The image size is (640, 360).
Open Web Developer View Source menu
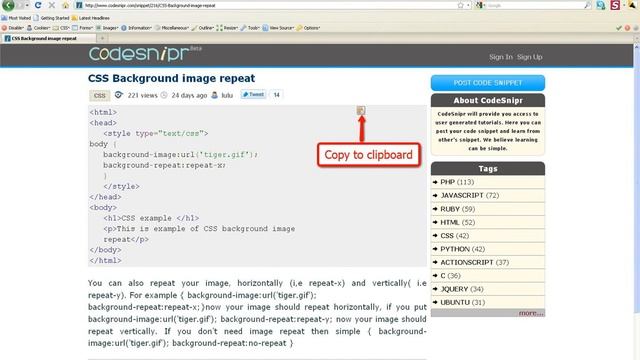[278, 28]
